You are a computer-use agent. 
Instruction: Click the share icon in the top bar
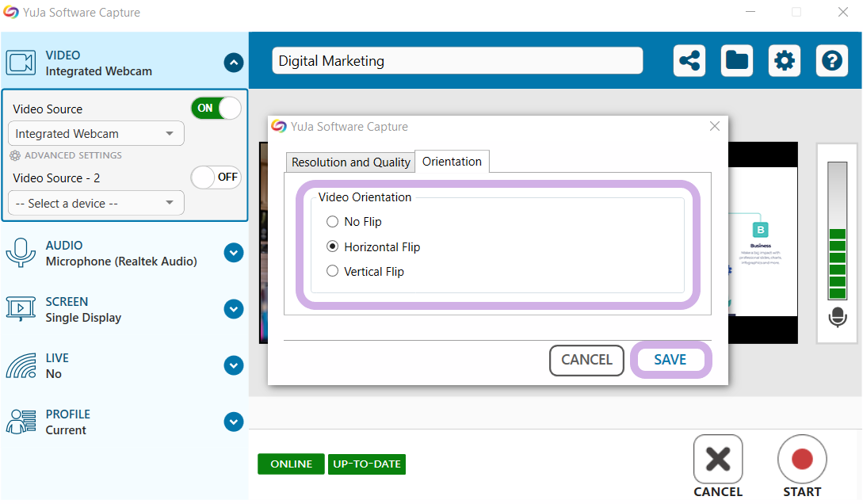click(x=689, y=61)
